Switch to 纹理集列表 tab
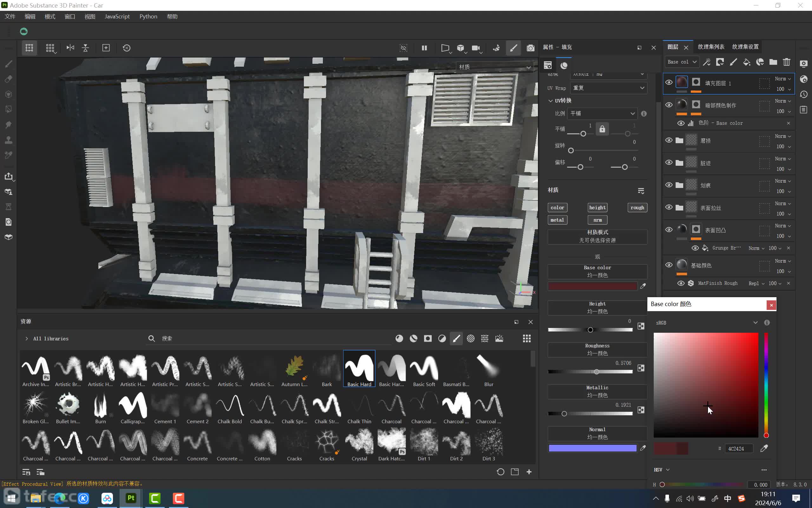 pos(711,47)
